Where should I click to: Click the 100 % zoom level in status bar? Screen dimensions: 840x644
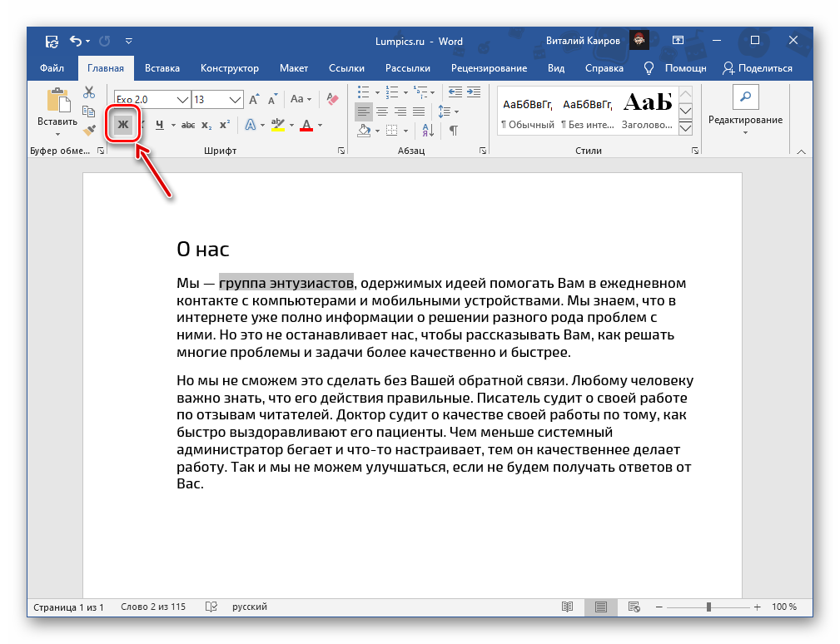point(783,607)
